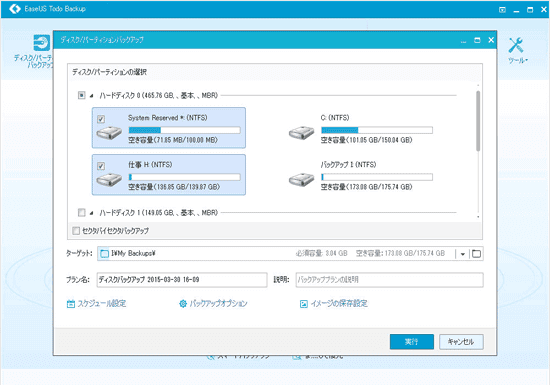
Task: Uncheck System Reserved partition checkbox
Action: click(x=101, y=119)
